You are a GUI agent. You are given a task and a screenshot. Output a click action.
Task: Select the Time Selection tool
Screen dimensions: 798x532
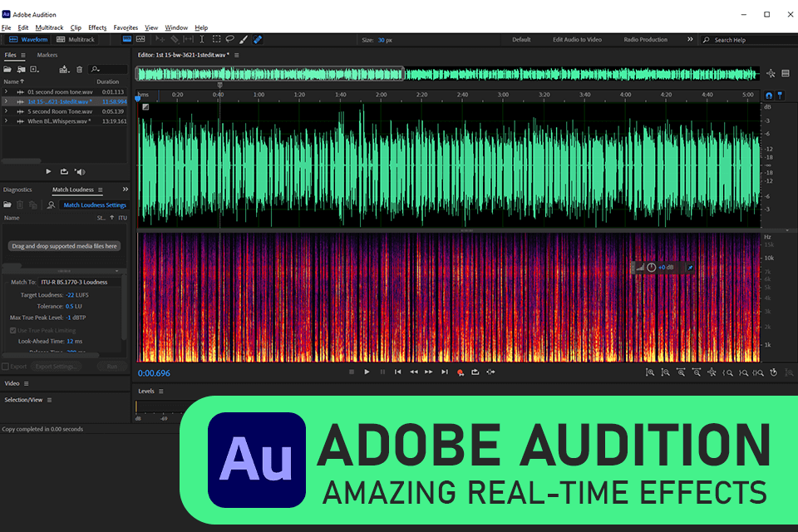[x=202, y=39]
